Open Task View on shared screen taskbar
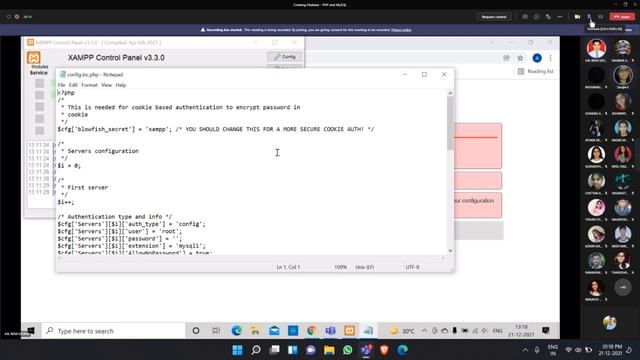The image size is (640, 360). [x=216, y=331]
